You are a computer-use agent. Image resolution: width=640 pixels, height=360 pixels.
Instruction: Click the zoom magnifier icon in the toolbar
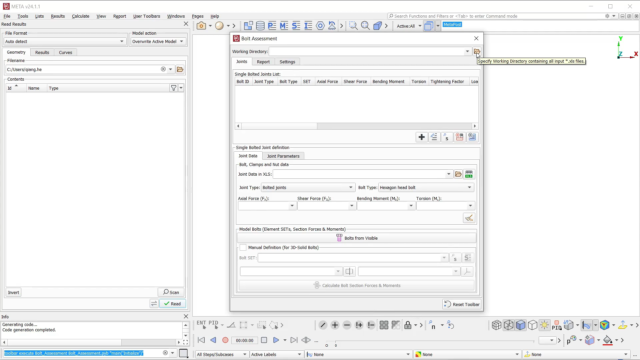365,26
